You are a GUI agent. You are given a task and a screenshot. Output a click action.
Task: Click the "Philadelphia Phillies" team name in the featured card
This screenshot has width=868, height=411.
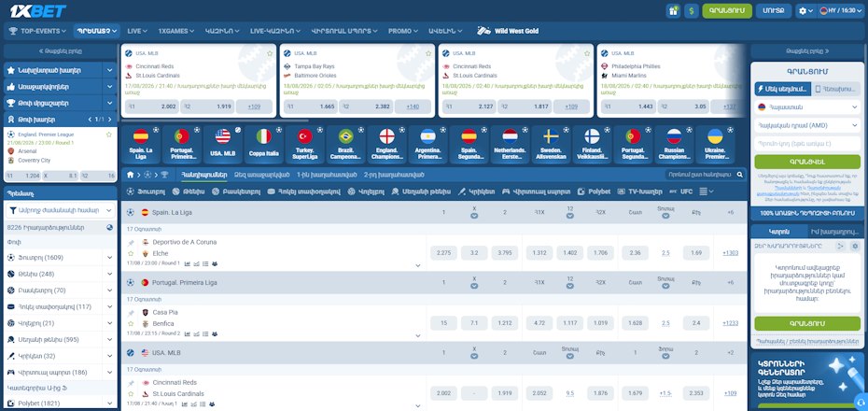pos(636,66)
